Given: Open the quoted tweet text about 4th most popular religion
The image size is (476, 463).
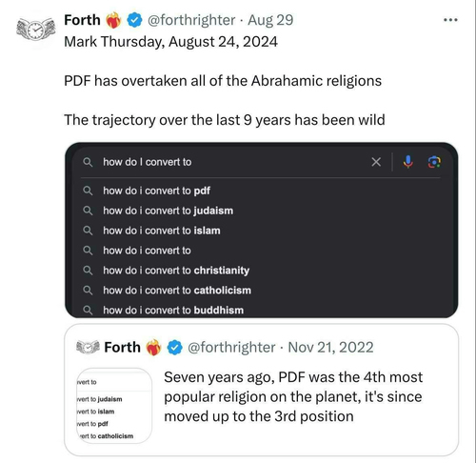Looking at the screenshot, I should [293, 396].
